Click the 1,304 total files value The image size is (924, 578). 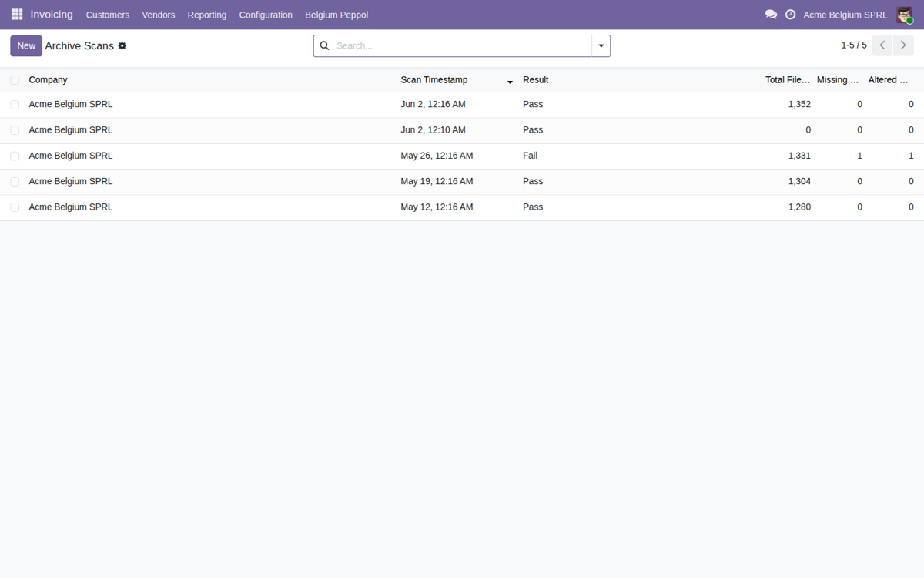(x=799, y=182)
